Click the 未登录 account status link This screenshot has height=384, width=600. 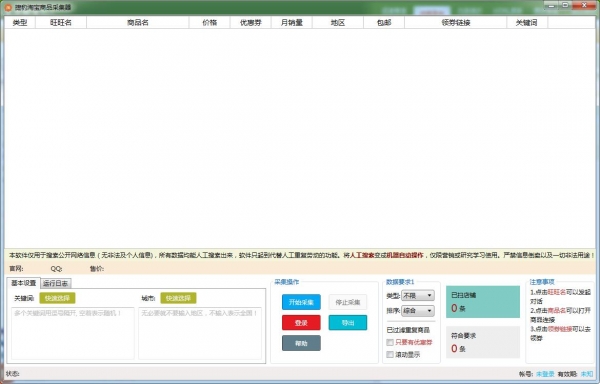click(x=545, y=374)
